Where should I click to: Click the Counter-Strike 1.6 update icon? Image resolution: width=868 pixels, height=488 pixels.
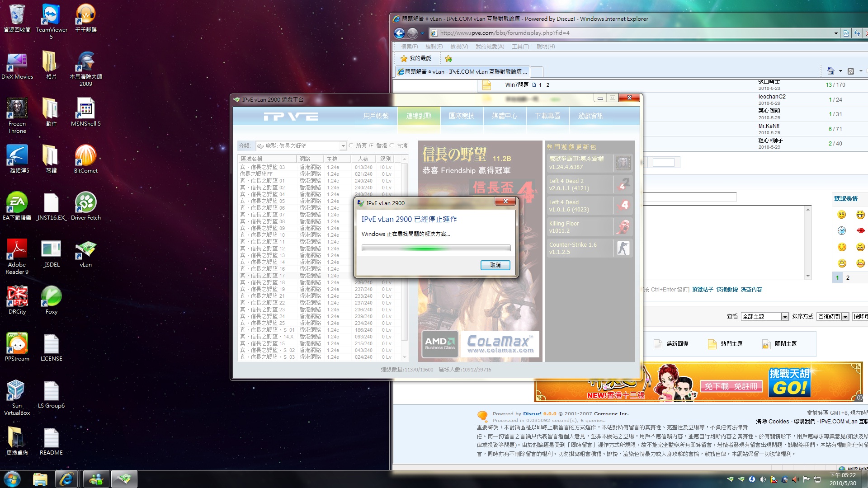(x=623, y=248)
